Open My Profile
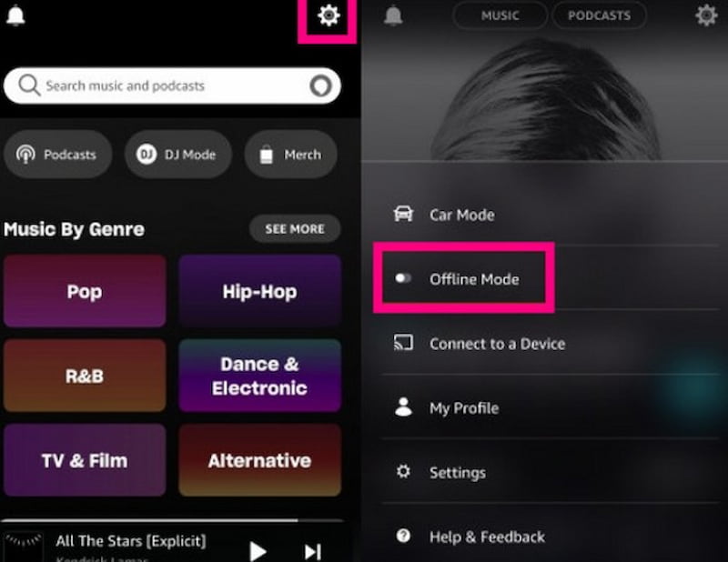Screen dimensions: 728x562 464,407
